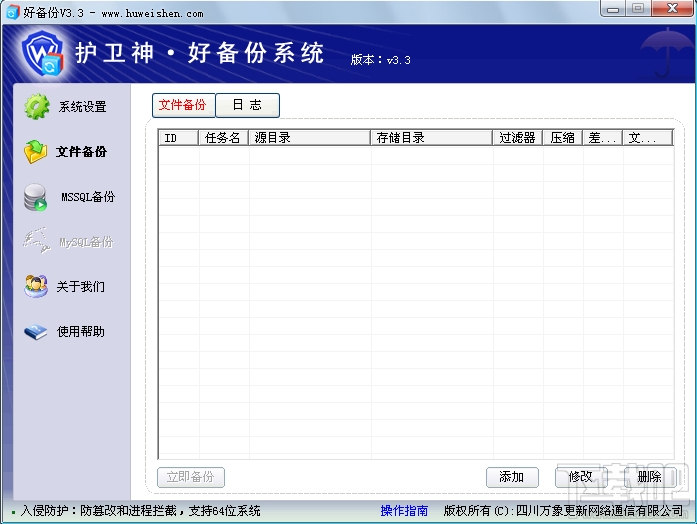Select MySQL备份 sidebar label

pos(87,242)
